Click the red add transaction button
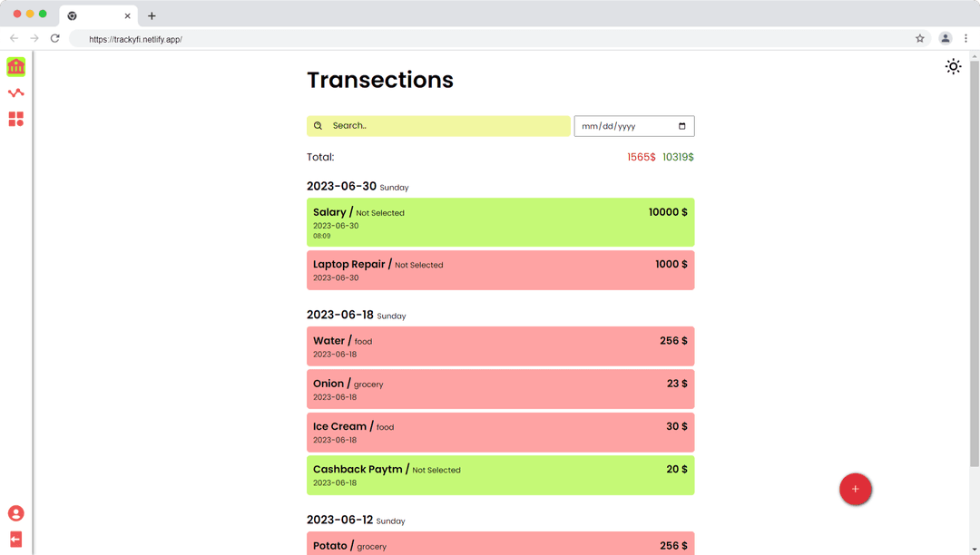The image size is (980, 555). coord(855,489)
